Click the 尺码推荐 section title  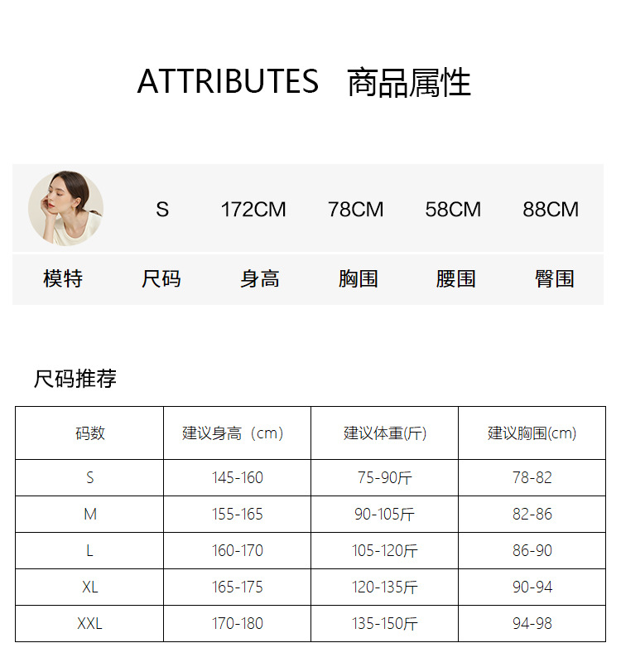tap(75, 380)
